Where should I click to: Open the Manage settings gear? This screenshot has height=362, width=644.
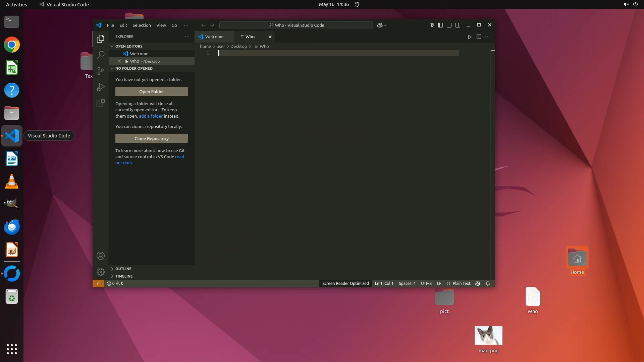click(100, 271)
